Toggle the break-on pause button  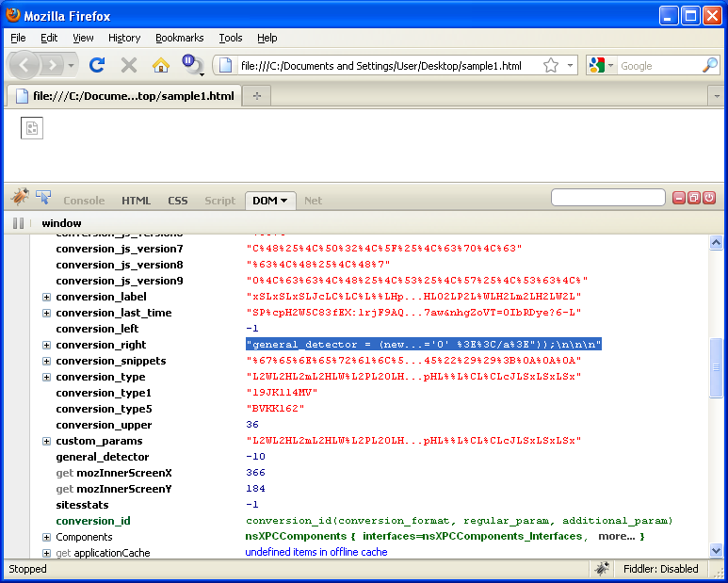(x=19, y=223)
